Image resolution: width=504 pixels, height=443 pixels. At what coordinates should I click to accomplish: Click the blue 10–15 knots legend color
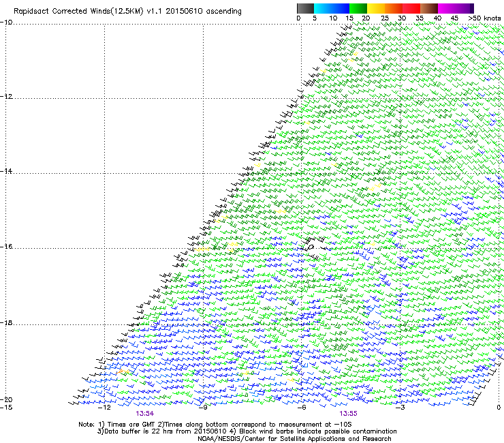point(341,8)
